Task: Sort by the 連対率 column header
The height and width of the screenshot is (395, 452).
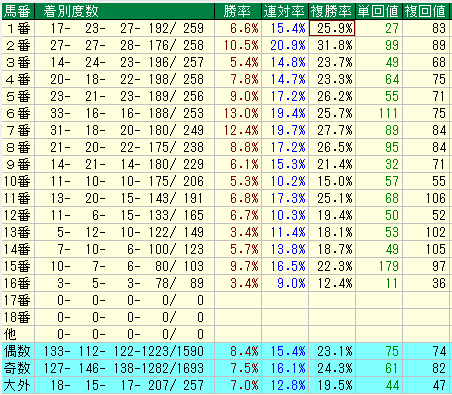Action: (285, 11)
